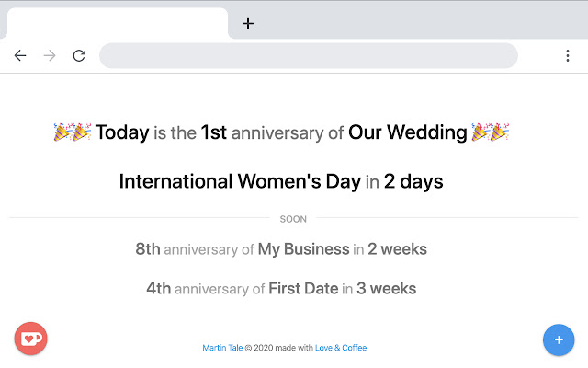The height and width of the screenshot is (368, 588).
Task: Open the Martin Tale link
Action: (x=222, y=348)
